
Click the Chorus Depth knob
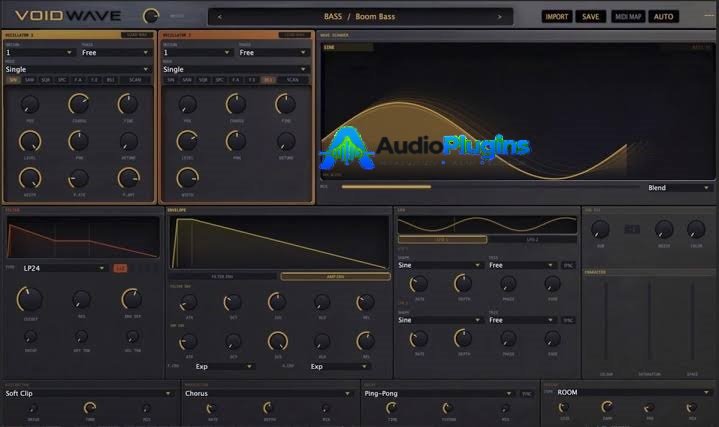coord(269,408)
